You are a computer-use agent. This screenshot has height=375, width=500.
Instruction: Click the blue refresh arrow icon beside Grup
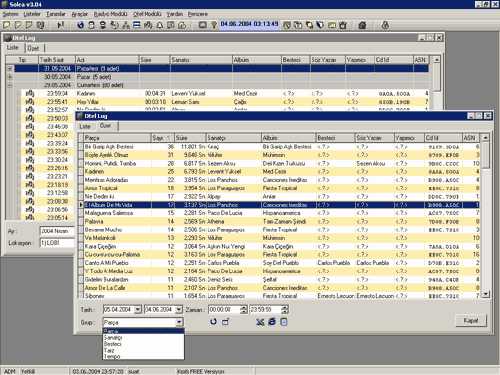(x=214, y=322)
